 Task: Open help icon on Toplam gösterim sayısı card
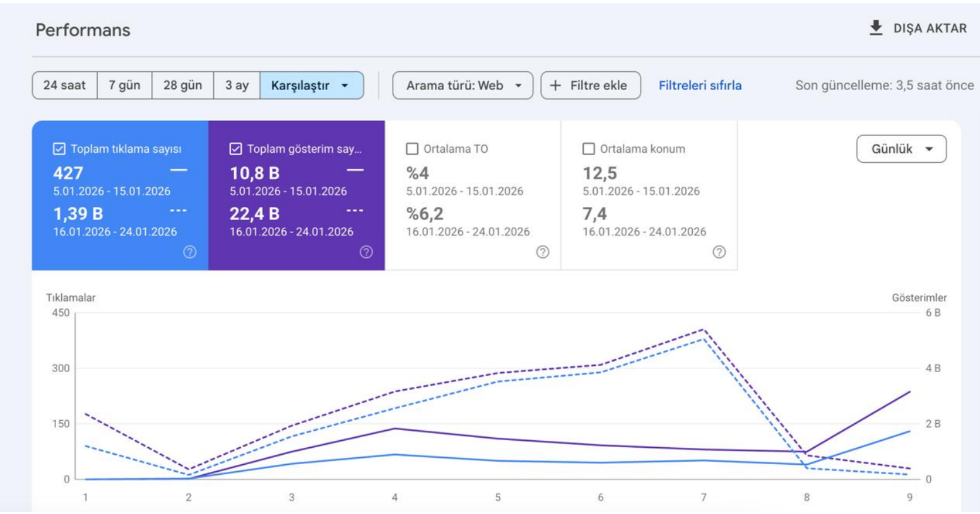pyautogui.click(x=366, y=252)
